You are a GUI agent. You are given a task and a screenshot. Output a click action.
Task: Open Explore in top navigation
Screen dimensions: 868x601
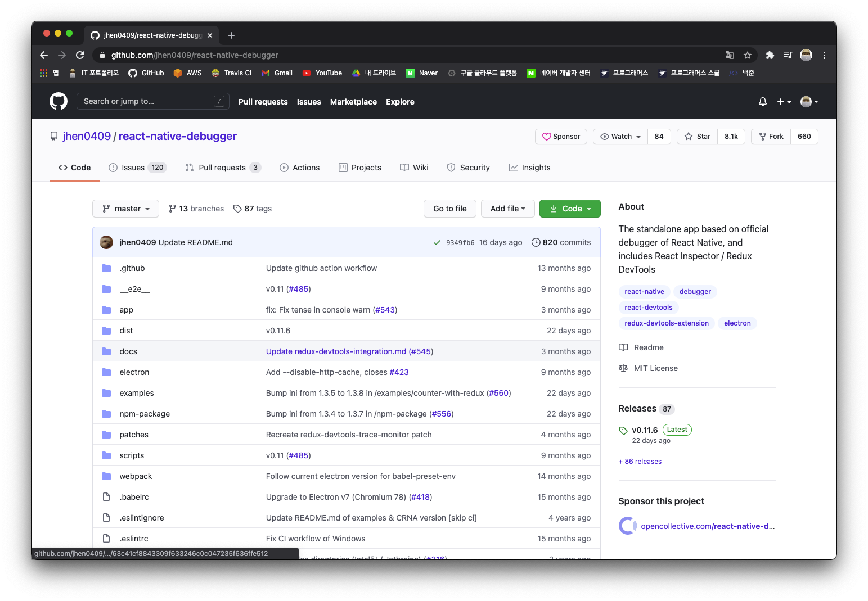(x=400, y=102)
